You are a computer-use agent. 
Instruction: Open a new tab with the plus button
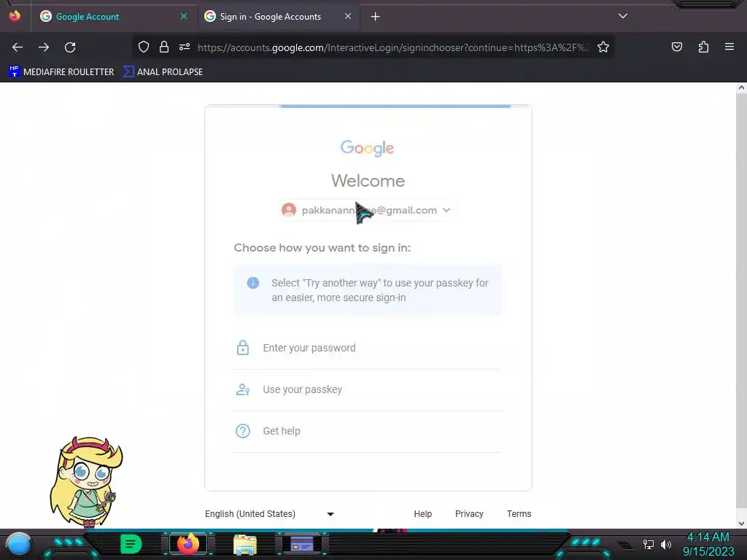pos(376,17)
